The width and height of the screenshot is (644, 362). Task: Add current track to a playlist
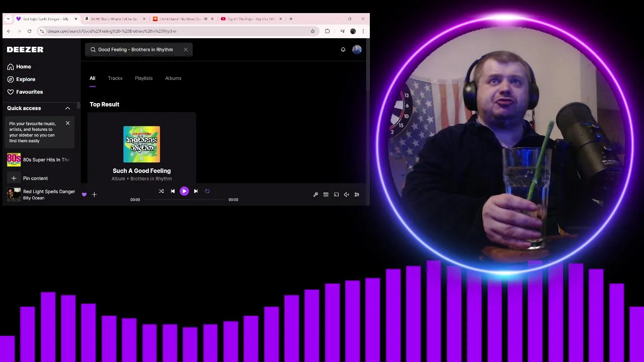point(94,195)
